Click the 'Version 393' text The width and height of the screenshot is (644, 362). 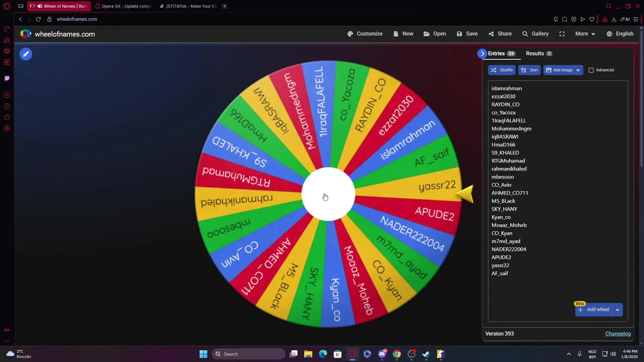point(500,334)
